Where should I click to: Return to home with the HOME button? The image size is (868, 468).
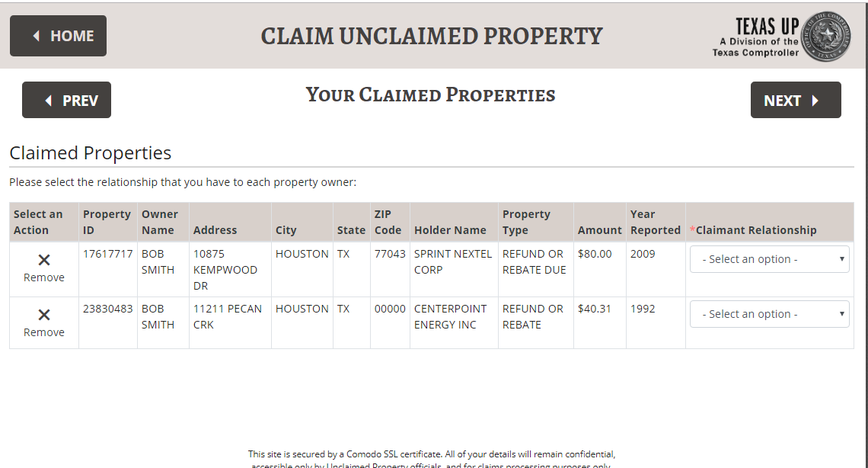(58, 35)
